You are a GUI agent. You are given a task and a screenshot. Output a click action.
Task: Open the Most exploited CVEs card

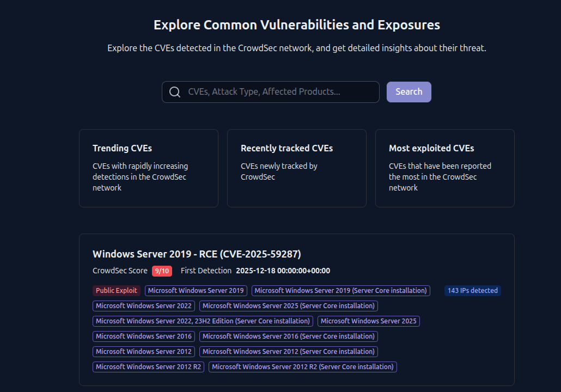[444, 168]
